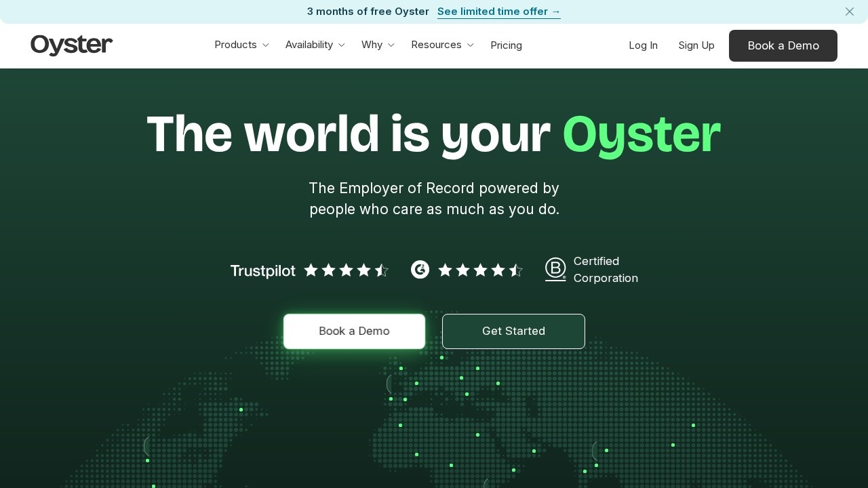Open the Trustpilot logo rating
868x488 pixels.
click(x=262, y=271)
